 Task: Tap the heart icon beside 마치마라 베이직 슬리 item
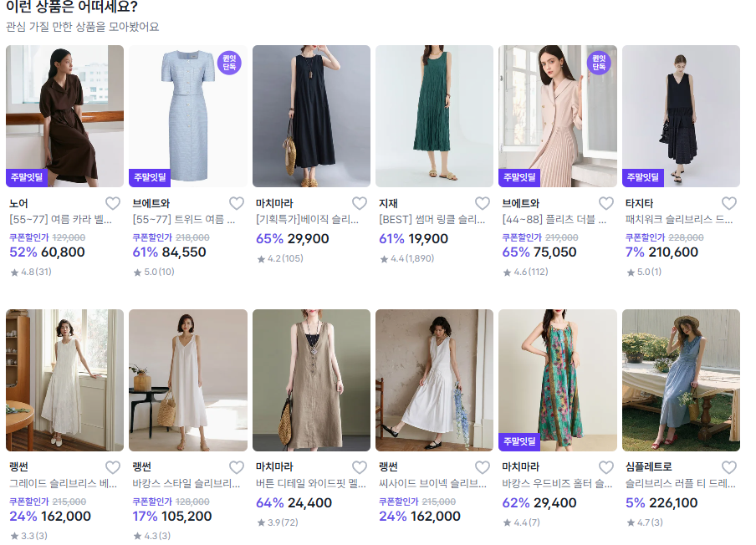tap(360, 202)
